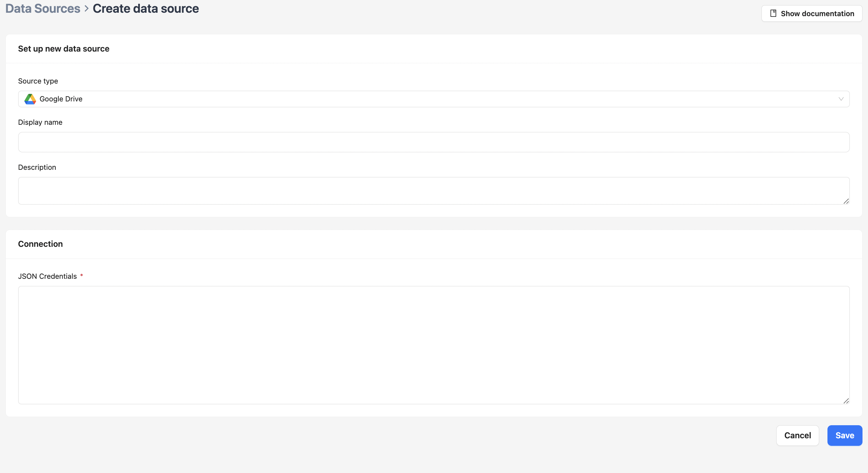Open the Source type dropdown
This screenshot has height=473, width=868.
pyautogui.click(x=434, y=99)
